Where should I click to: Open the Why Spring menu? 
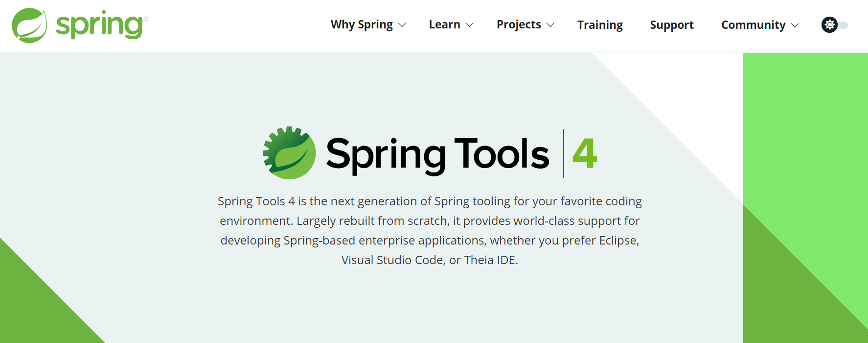tap(362, 25)
